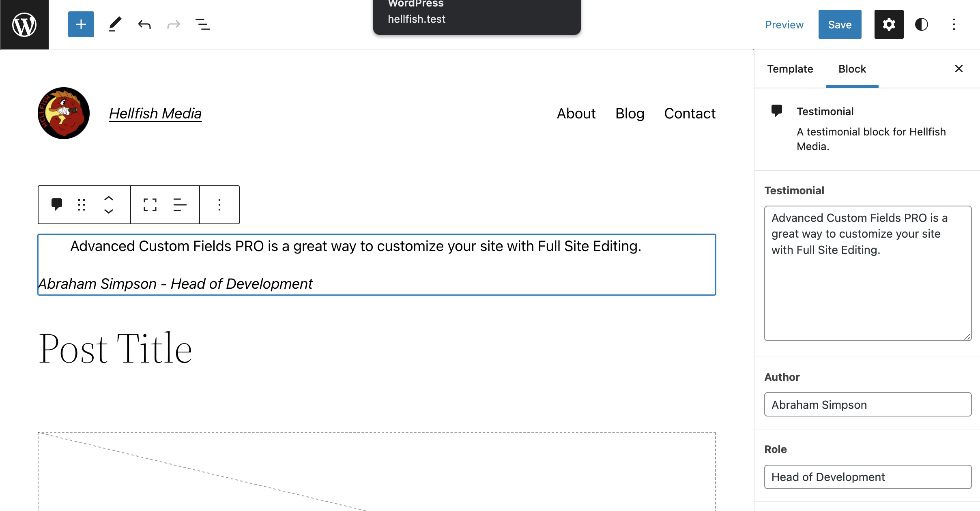Select the Tools pencil icon
Image resolution: width=980 pixels, height=511 pixels.
pos(115,24)
